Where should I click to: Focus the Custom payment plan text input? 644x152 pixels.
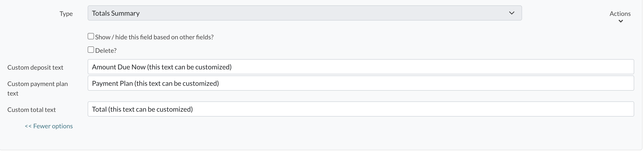tap(360, 83)
